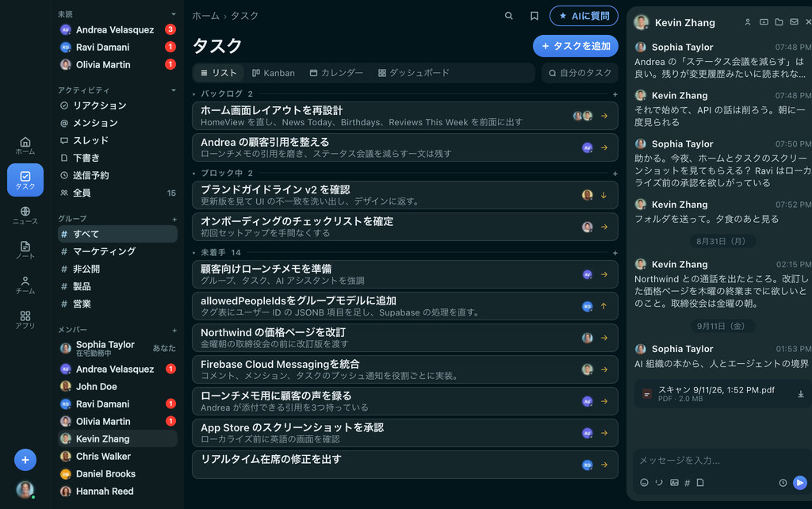This screenshot has width=812, height=509.
Task: Open the Northwind の価格ページを改訂 task
Action: [405, 338]
